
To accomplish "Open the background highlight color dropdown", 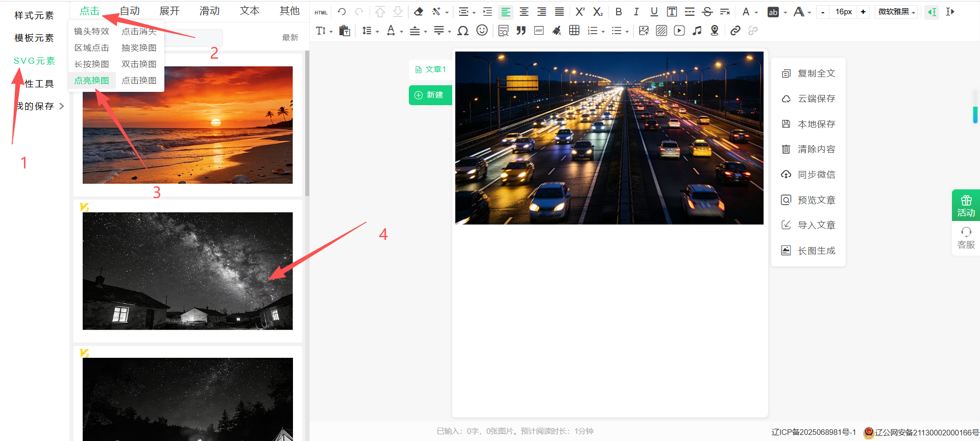I will [x=785, y=12].
